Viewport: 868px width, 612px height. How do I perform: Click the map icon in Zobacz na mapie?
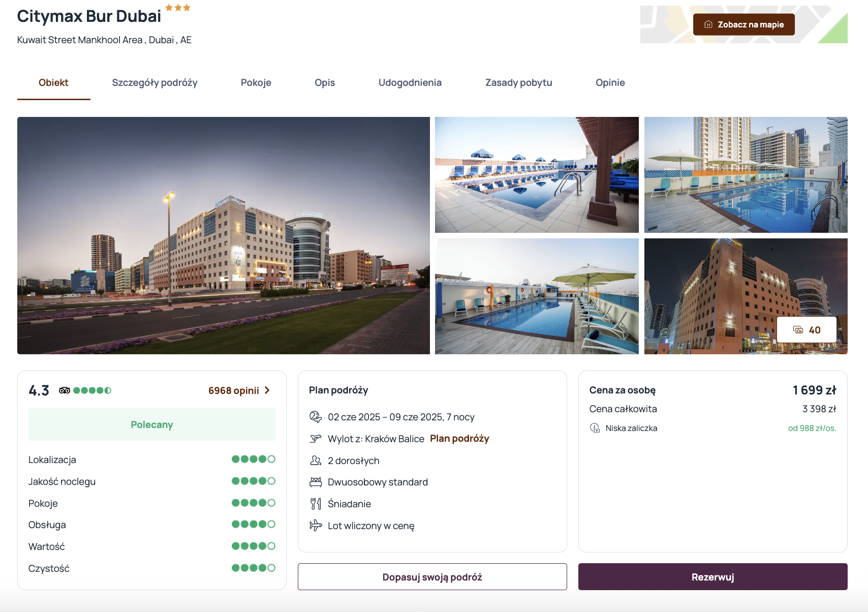click(x=708, y=24)
